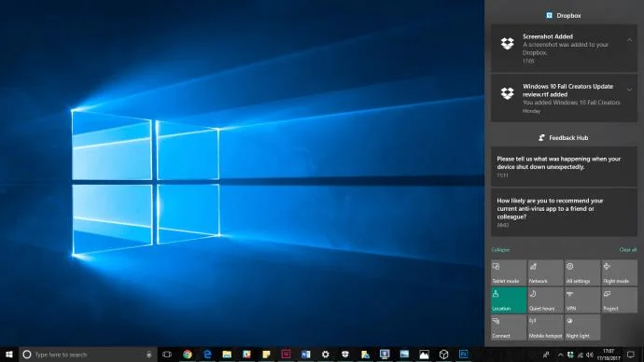
Task: Open the All settings quick action tile
Action: 582,272
